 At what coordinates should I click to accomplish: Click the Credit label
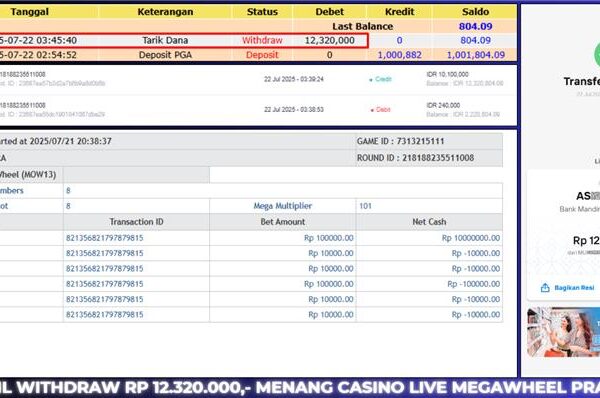pos(383,79)
